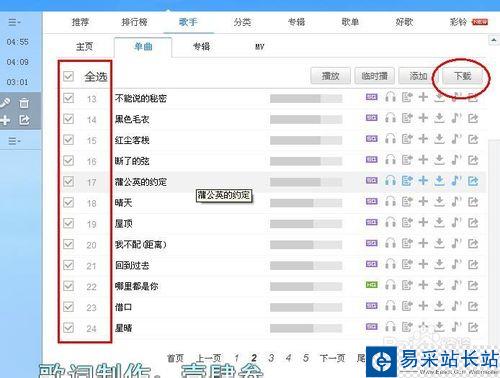This screenshot has height=378, width=500.
Task: Open page 5 in the pagination
Action: pos(305,358)
